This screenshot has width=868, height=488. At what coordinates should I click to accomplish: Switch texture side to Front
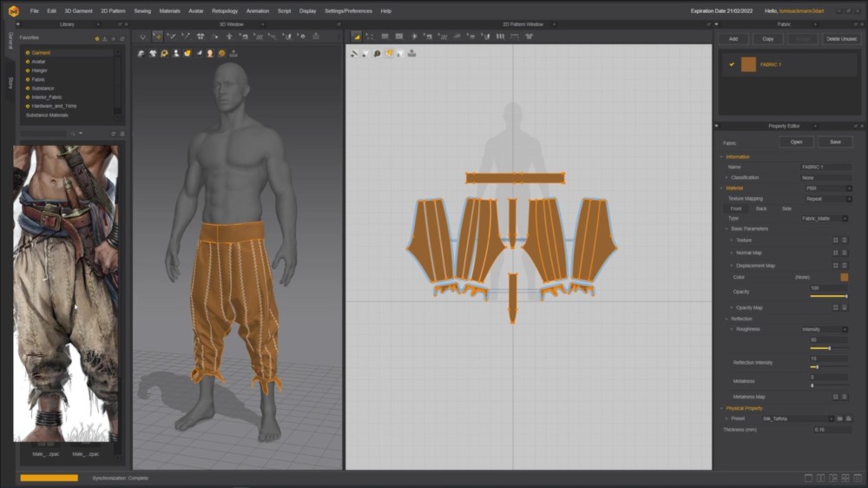(736, 208)
